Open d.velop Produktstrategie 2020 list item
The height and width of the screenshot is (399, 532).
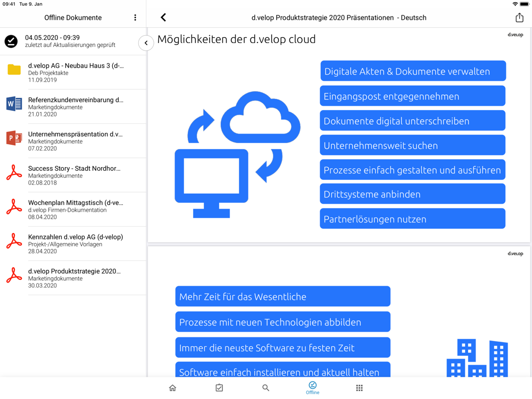pyautogui.click(x=73, y=278)
